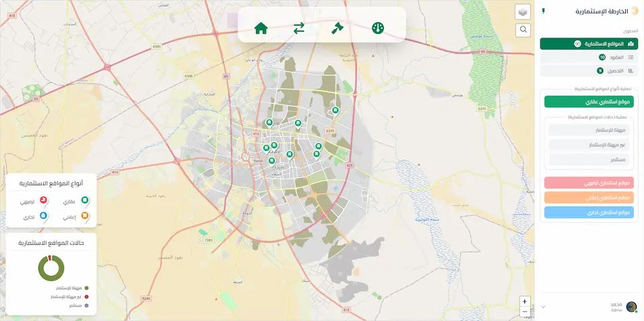The height and width of the screenshot is (321, 644).
Task: Expand the موقع استثماري ترفيهي filter section
Action: tap(589, 183)
